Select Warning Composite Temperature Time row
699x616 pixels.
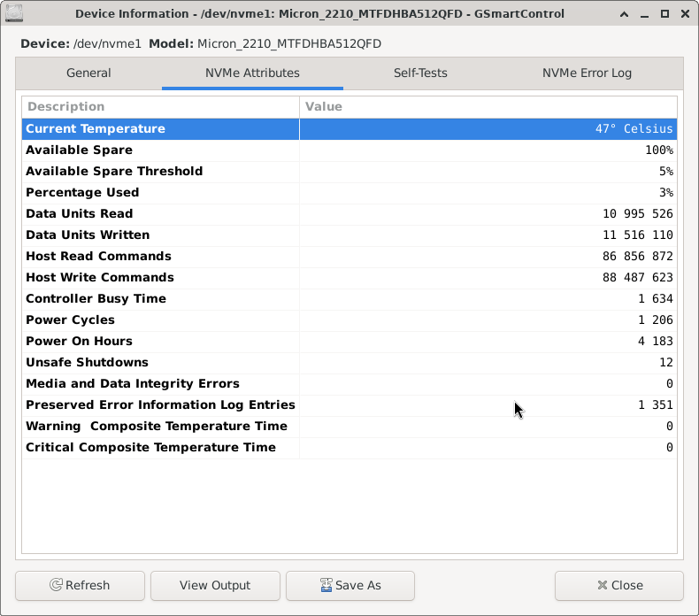coord(349,427)
